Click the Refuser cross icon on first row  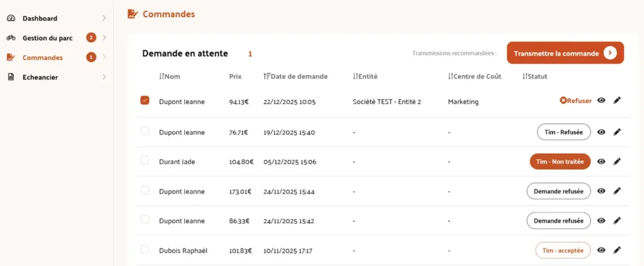click(x=563, y=101)
